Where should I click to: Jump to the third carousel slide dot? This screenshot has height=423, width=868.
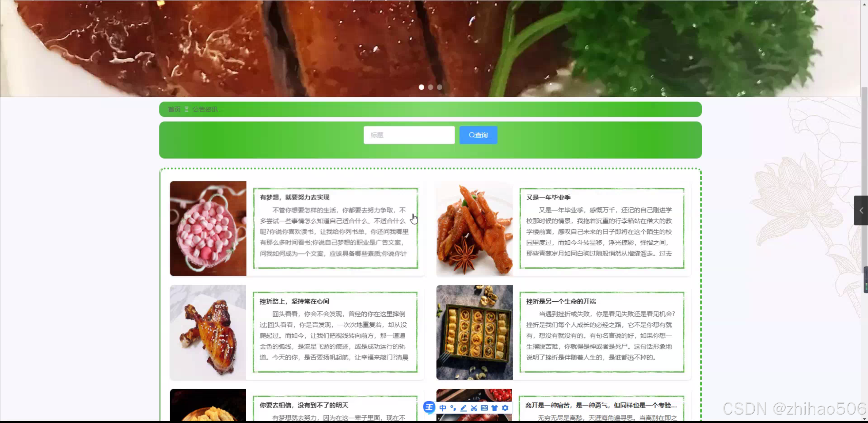pos(440,87)
